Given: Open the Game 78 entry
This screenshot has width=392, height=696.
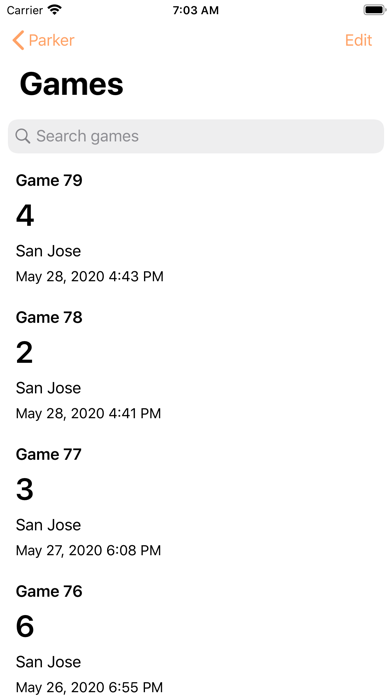Looking at the screenshot, I should pyautogui.click(x=196, y=365).
